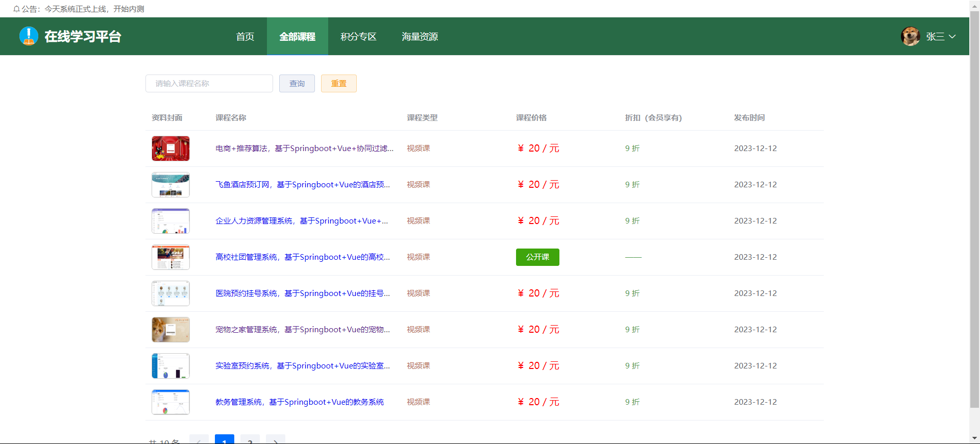Click the green 公开课 tag button

[537, 257]
